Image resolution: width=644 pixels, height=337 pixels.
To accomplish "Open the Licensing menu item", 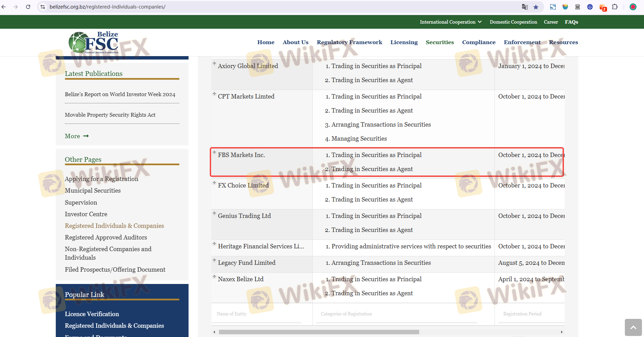I will (x=404, y=42).
